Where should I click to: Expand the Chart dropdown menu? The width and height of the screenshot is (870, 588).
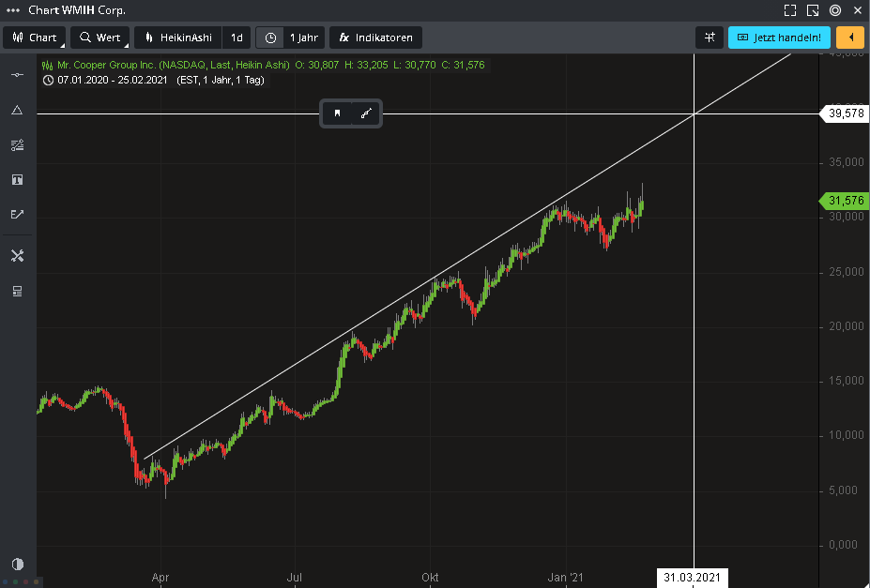pyautogui.click(x=34, y=38)
